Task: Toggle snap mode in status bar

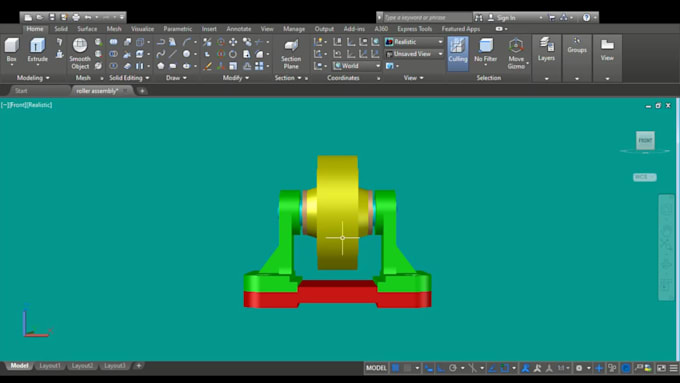Action: click(407, 368)
